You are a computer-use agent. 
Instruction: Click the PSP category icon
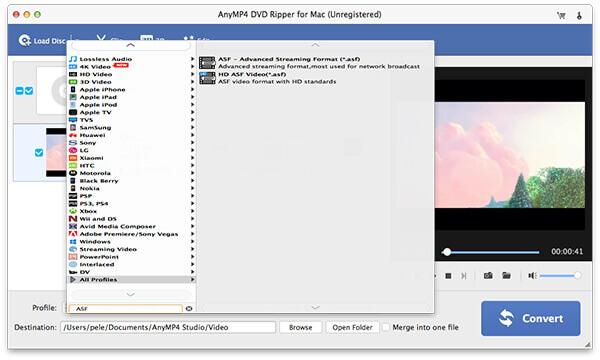73,196
